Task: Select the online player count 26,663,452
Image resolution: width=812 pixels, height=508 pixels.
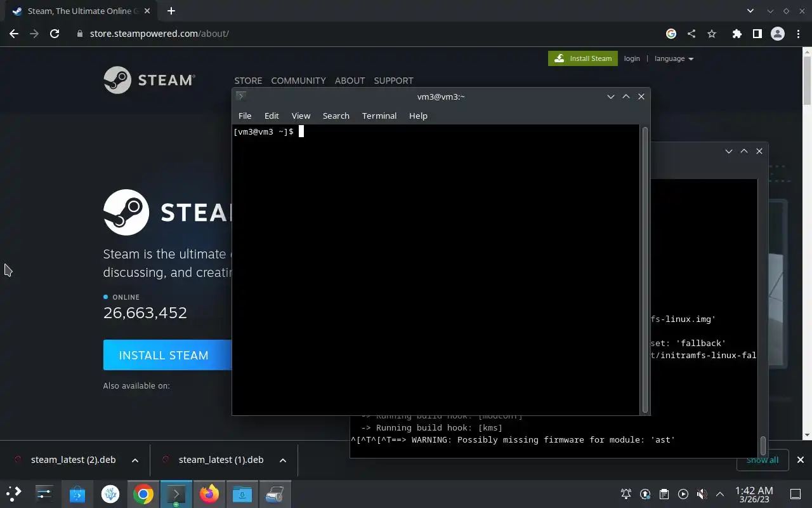Action: [145, 313]
